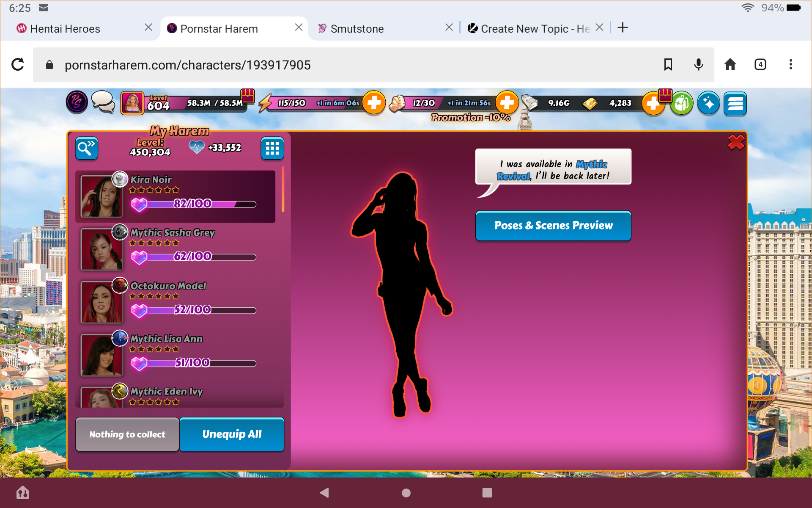
Task: Open the browser three-dot menu
Action: (x=790, y=65)
